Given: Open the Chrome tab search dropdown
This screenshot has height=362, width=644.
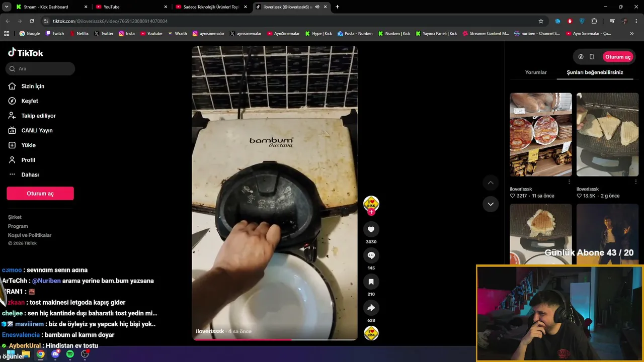Looking at the screenshot, I should pyautogui.click(x=7, y=7).
